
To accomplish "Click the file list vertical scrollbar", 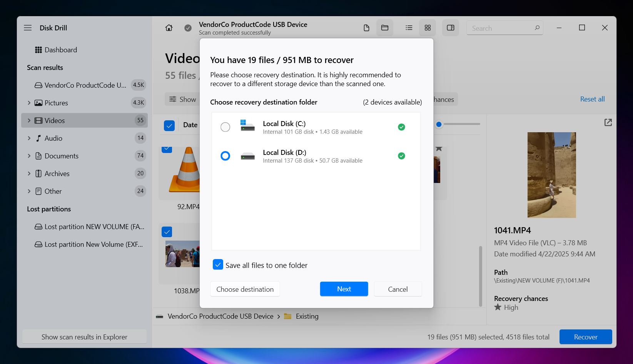I will click(480, 276).
